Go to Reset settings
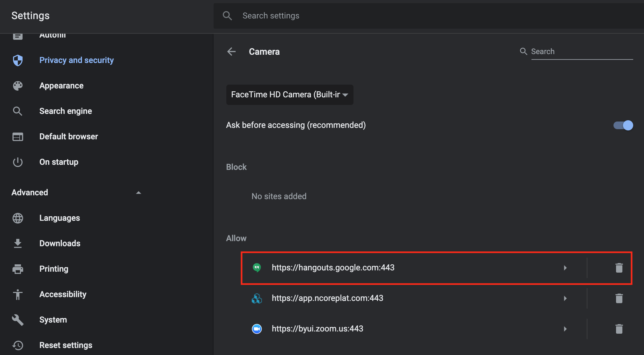Screen dimensions: 644x355 pos(66,345)
